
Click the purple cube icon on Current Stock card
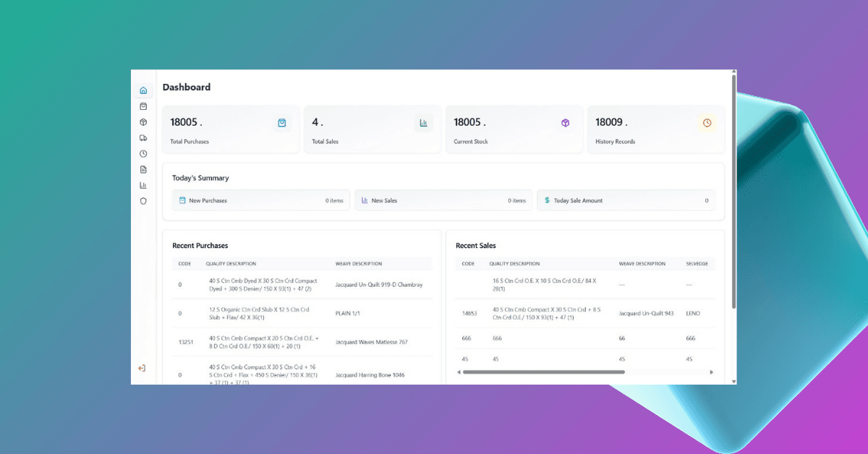565,123
